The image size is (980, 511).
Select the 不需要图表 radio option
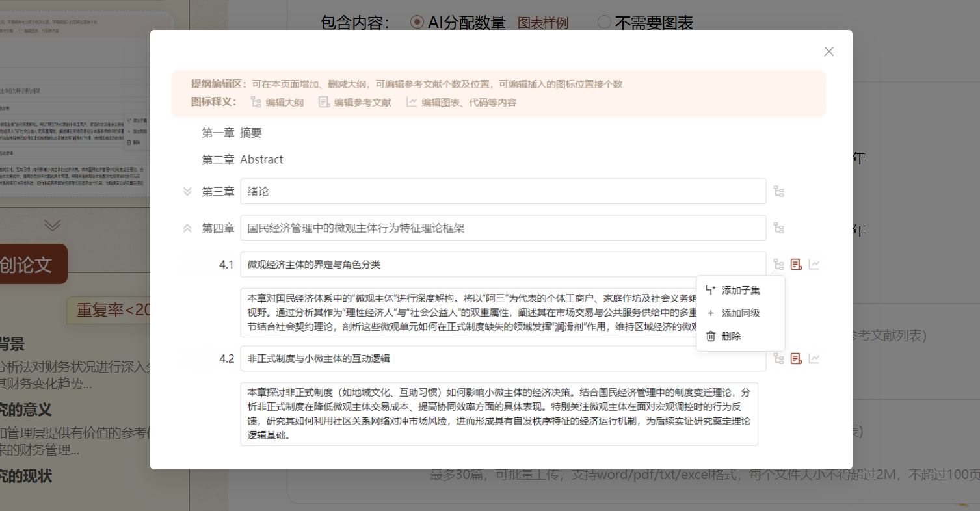(604, 22)
